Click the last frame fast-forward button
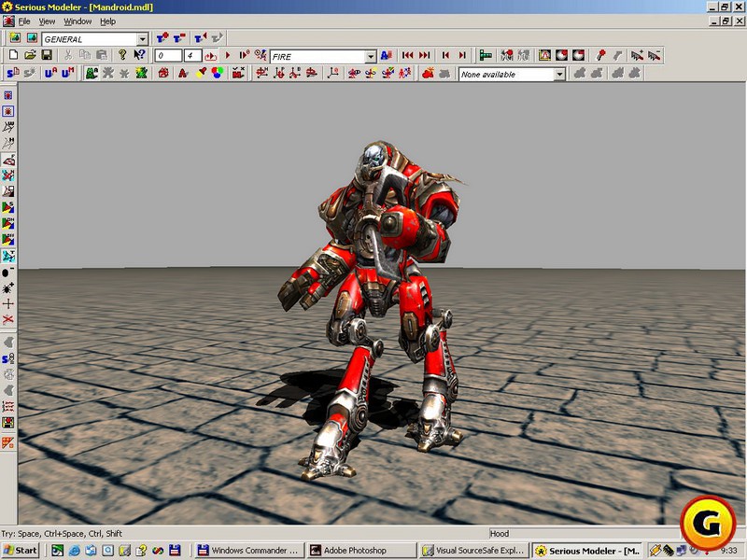The image size is (747, 560). (x=425, y=56)
